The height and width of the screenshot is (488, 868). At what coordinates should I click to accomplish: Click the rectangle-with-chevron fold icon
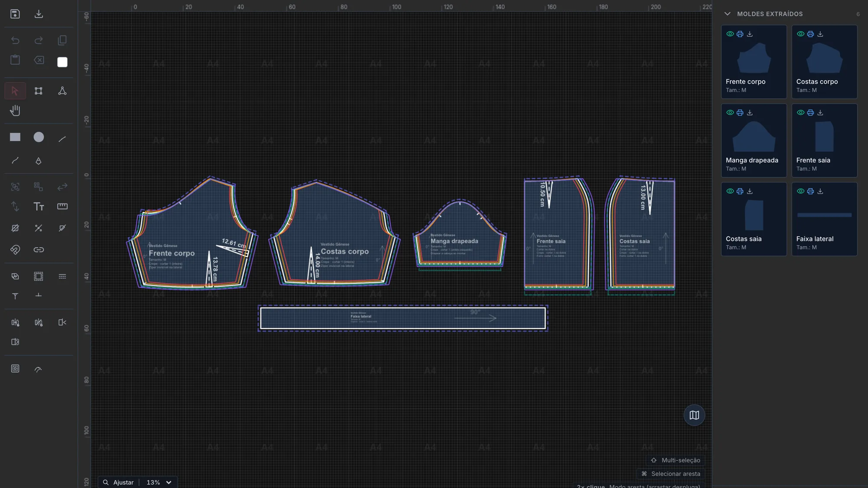tap(62, 322)
